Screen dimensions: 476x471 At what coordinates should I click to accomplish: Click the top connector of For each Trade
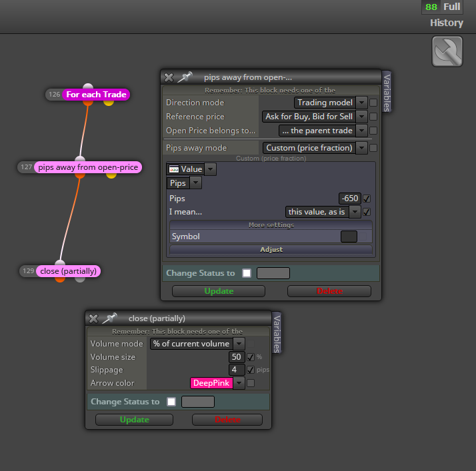tap(88, 87)
